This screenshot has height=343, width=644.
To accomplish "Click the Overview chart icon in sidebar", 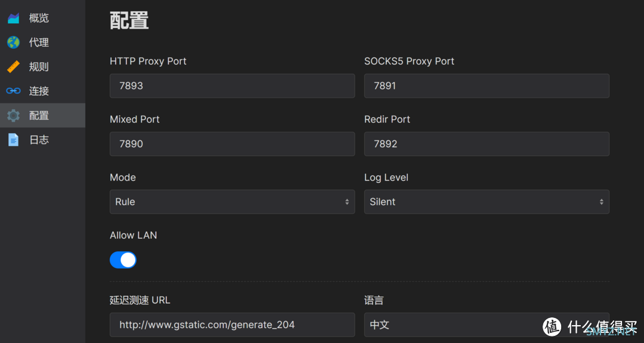I will 14,18.
